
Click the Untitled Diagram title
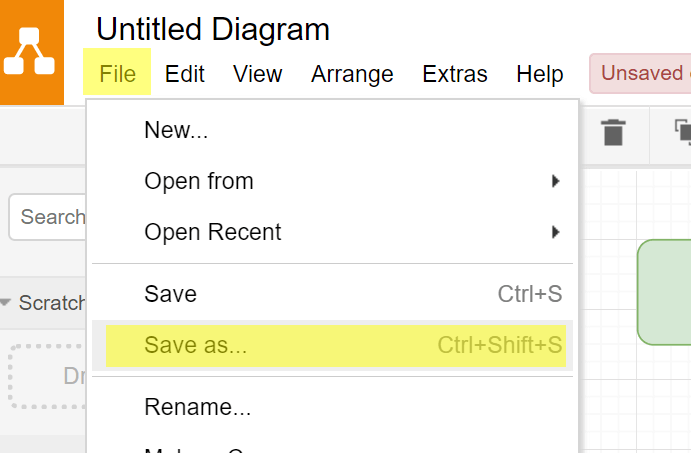point(213,29)
